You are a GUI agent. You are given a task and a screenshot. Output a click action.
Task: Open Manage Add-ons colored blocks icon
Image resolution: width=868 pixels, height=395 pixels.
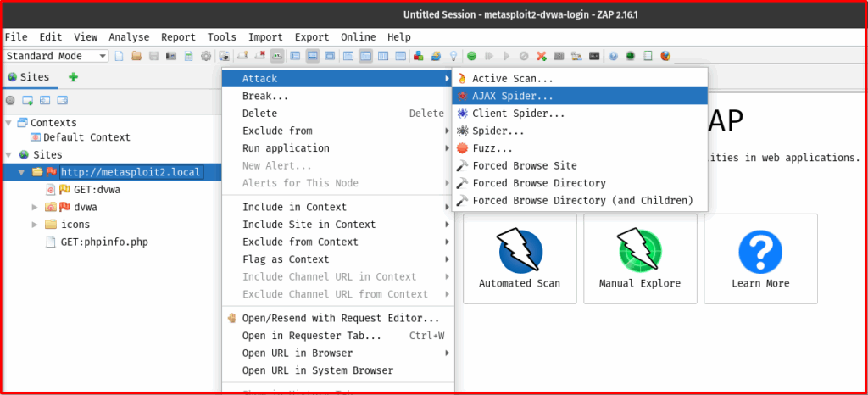click(418, 56)
